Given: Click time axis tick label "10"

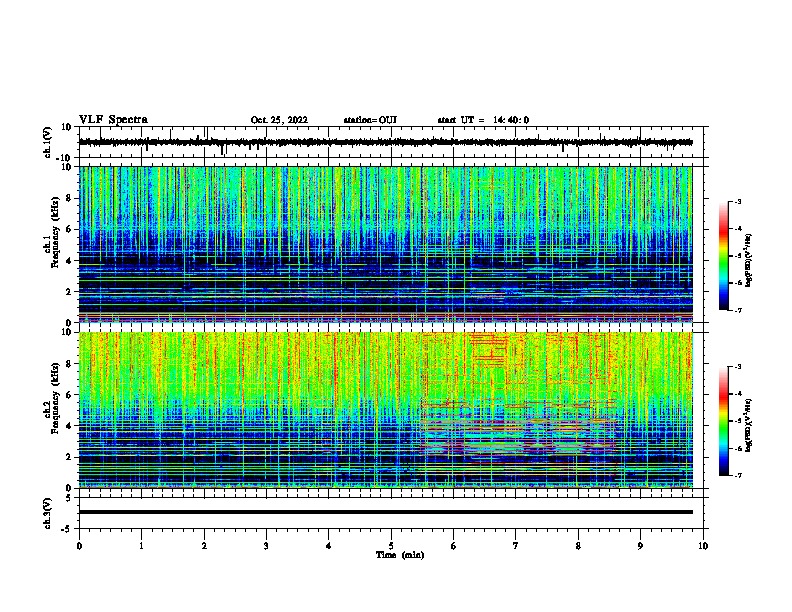Looking at the screenshot, I should (x=703, y=546).
